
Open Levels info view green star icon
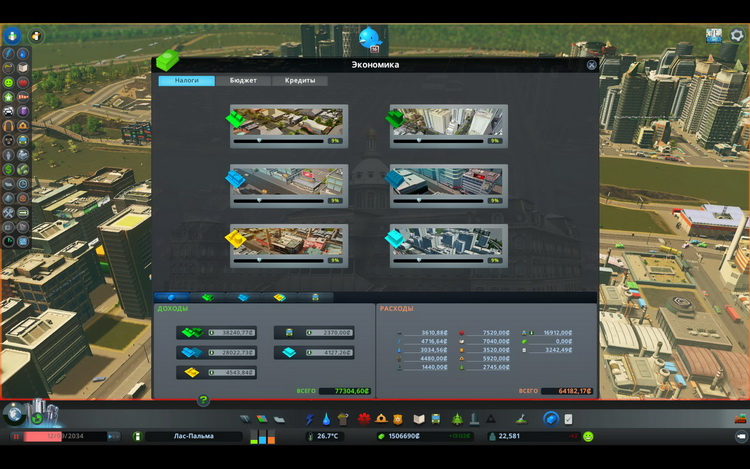click(9, 97)
